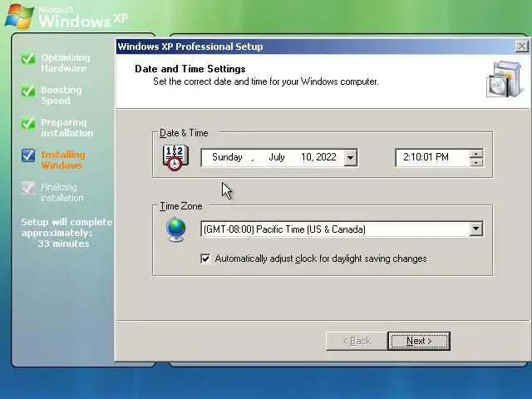Click the Finalizing installation step label
Screen dimensions: 532x399
pyautogui.click(x=62, y=192)
